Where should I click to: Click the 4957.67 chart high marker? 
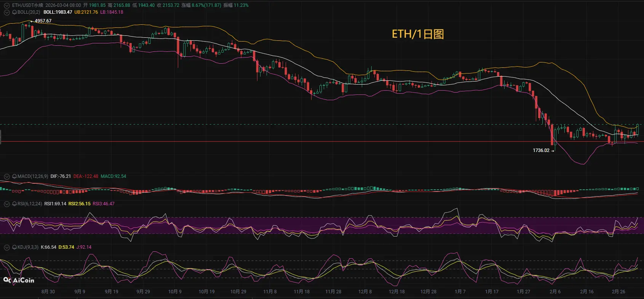point(43,21)
